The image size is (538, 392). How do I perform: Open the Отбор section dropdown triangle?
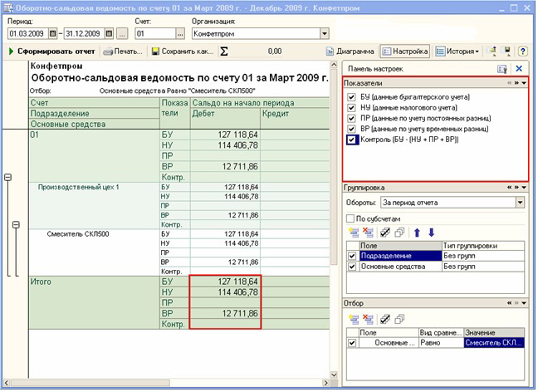pyautogui.click(x=524, y=303)
